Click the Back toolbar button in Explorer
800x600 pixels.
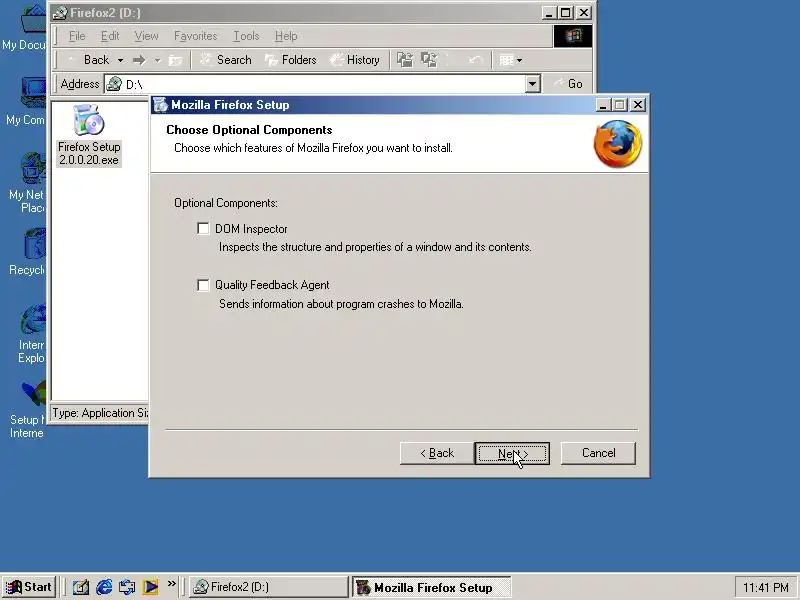(x=88, y=60)
